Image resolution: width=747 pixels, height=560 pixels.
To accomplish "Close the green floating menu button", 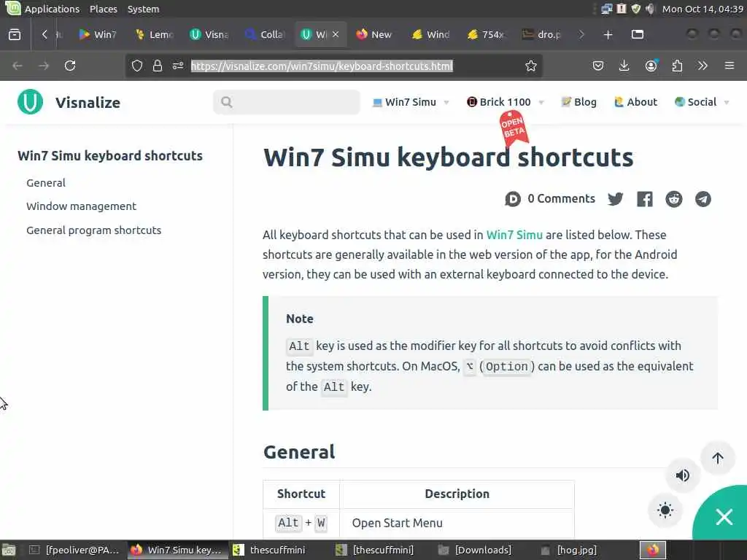I will [x=724, y=517].
